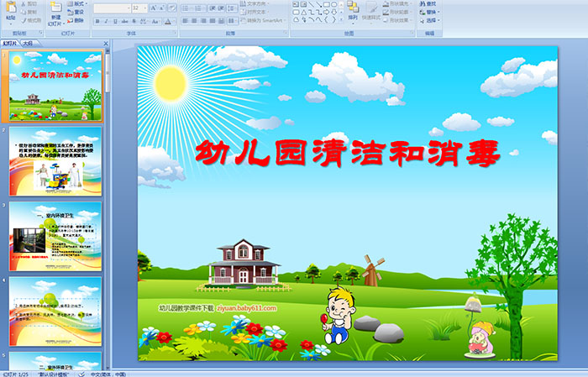Select the Rectangle shape in shapes gallery
588x377 pixels.
(326, 4)
